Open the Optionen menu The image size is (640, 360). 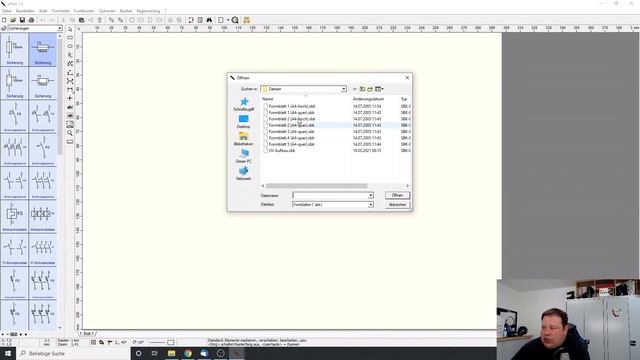107,11
